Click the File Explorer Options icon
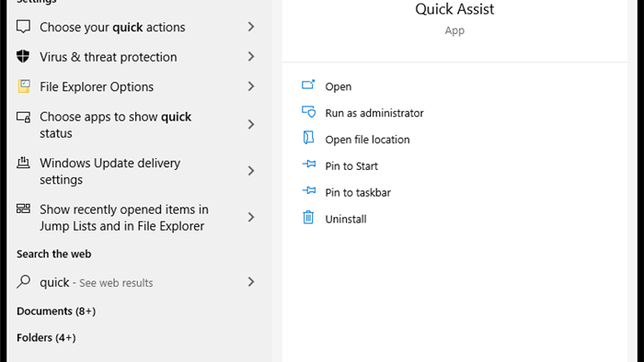644x362 pixels. tap(24, 86)
